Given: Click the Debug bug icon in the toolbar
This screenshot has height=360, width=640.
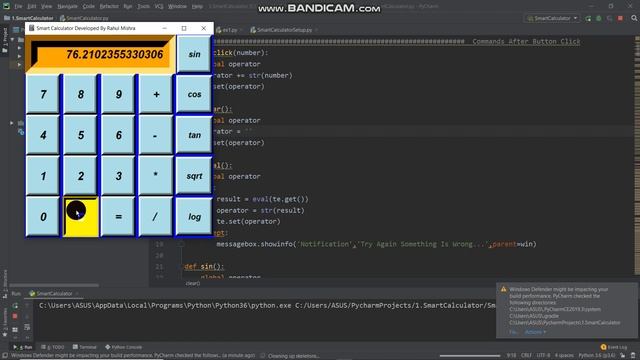Looking at the screenshot, I should pyautogui.click(x=599, y=18).
